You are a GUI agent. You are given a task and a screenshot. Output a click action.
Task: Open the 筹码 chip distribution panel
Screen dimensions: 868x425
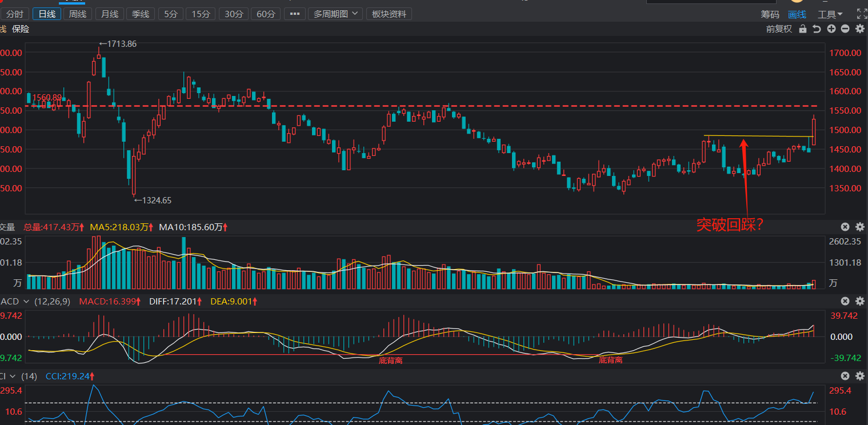click(x=770, y=14)
